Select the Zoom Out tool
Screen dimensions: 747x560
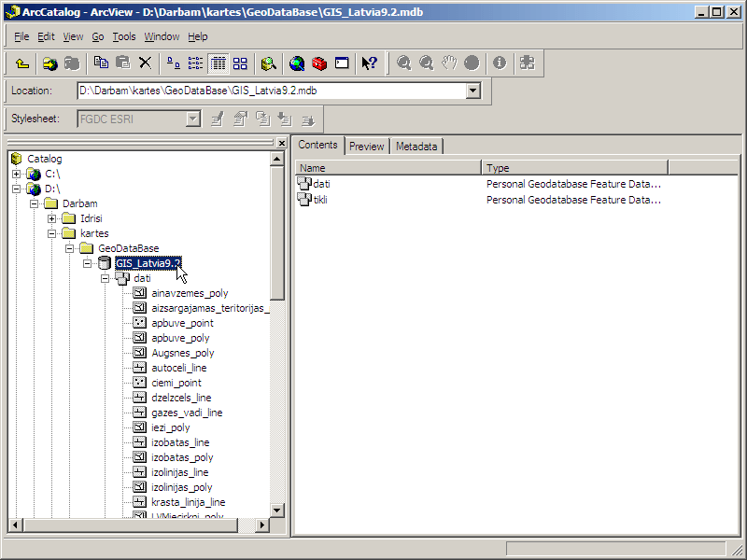point(427,63)
